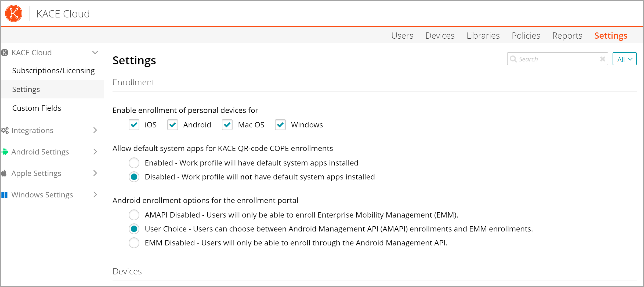Click the Windows logo sidebar icon
The height and width of the screenshot is (287, 644).
[5, 195]
